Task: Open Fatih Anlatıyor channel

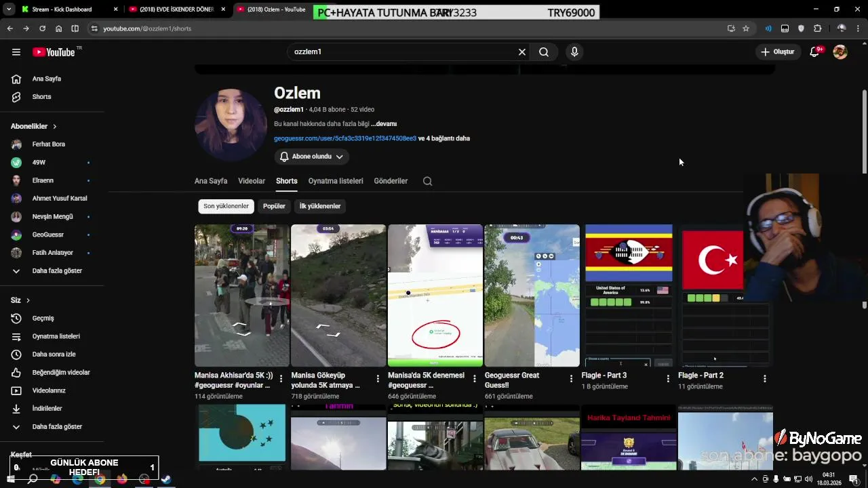Action: [x=54, y=253]
